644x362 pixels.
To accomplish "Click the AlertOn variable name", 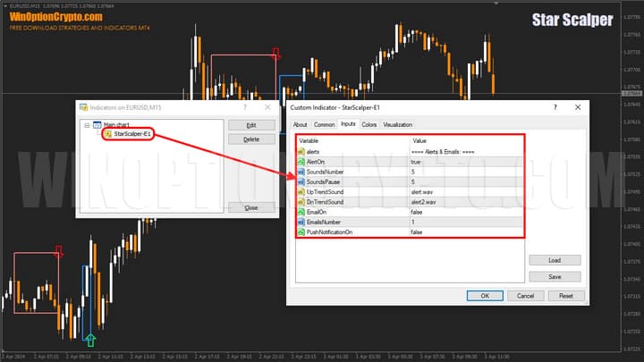I will point(316,162).
